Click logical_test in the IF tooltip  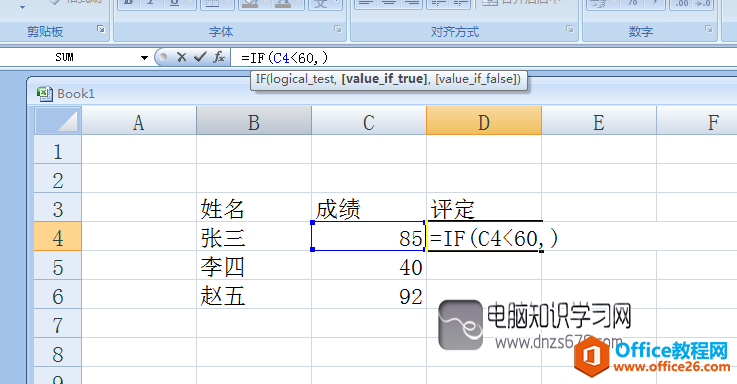click(x=302, y=79)
